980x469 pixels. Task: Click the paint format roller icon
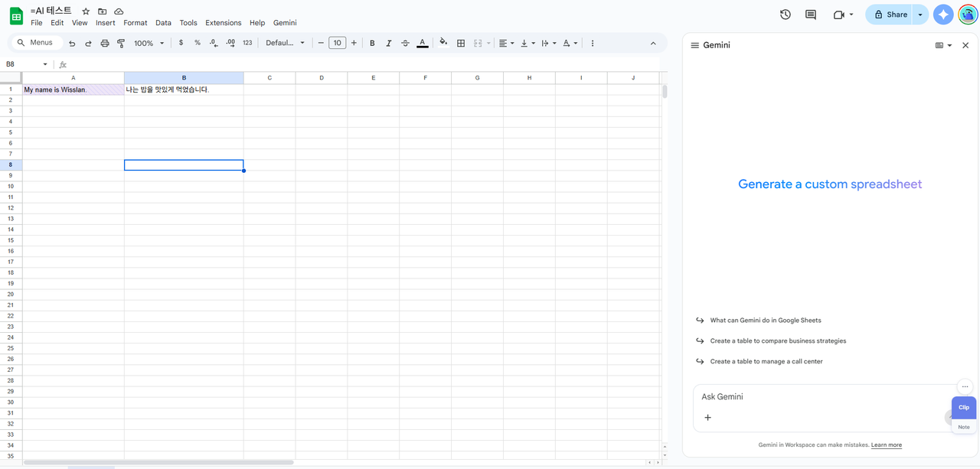[121, 44]
